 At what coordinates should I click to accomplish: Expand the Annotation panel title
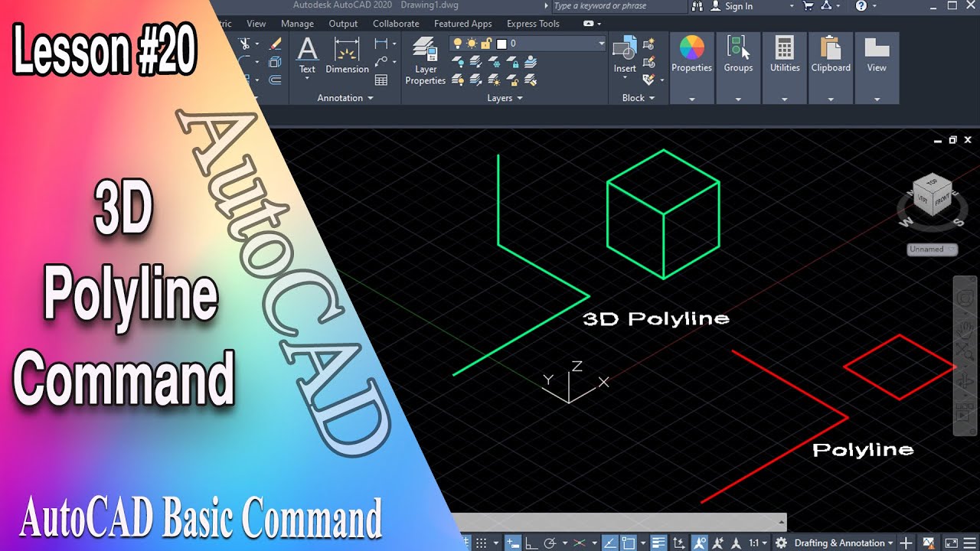(x=345, y=98)
